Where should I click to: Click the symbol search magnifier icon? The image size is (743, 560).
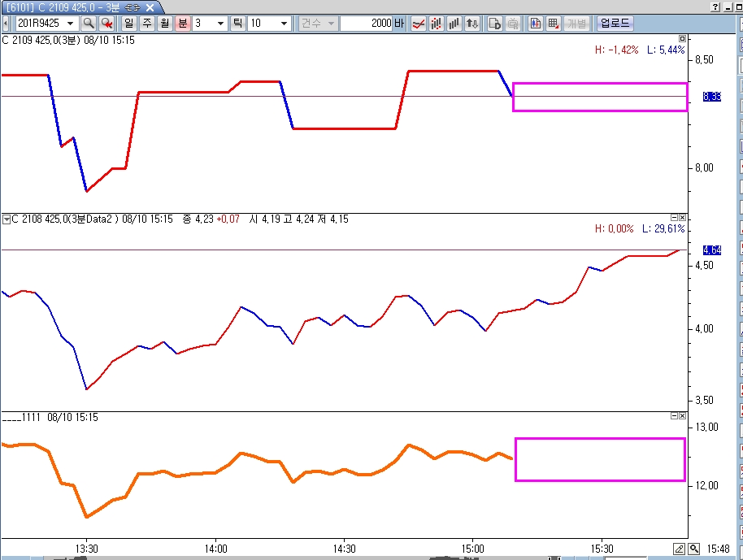click(x=89, y=24)
